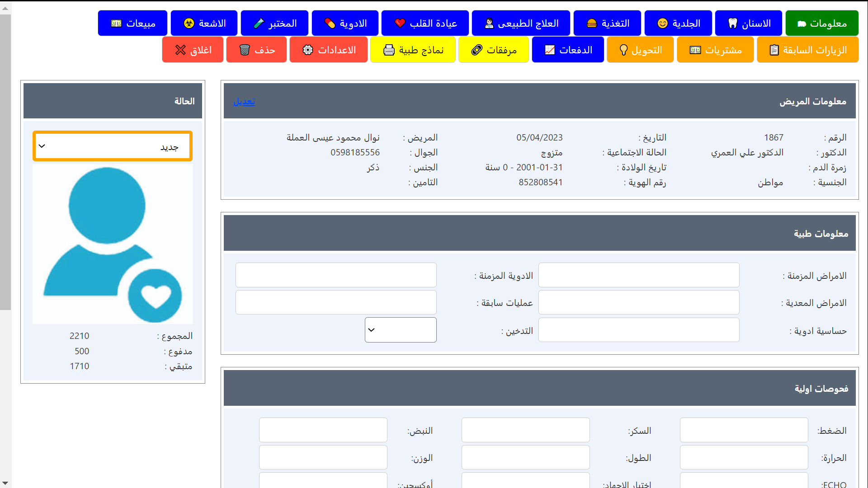
Task: Click the printer icon on نماذج طبية
Action: (x=389, y=50)
